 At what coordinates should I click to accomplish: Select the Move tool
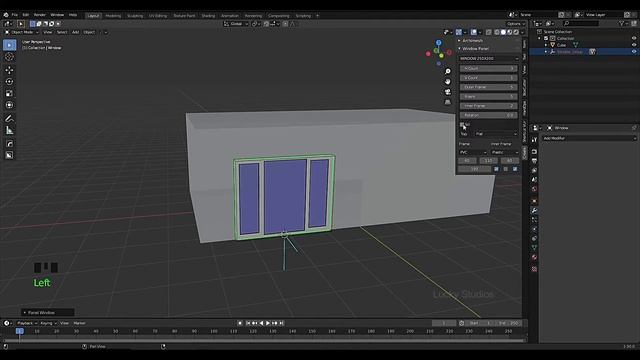tap(9, 70)
